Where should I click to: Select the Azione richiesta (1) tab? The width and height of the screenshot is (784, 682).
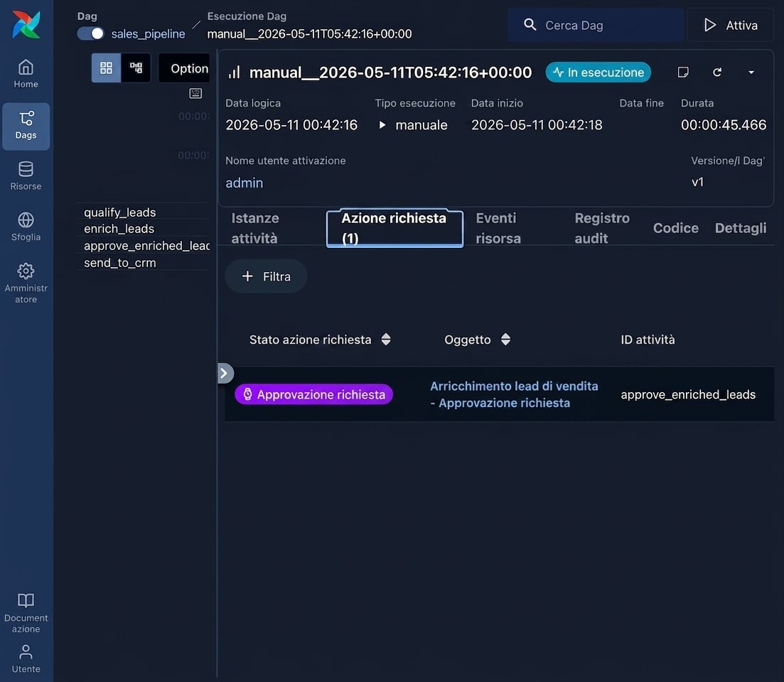394,228
